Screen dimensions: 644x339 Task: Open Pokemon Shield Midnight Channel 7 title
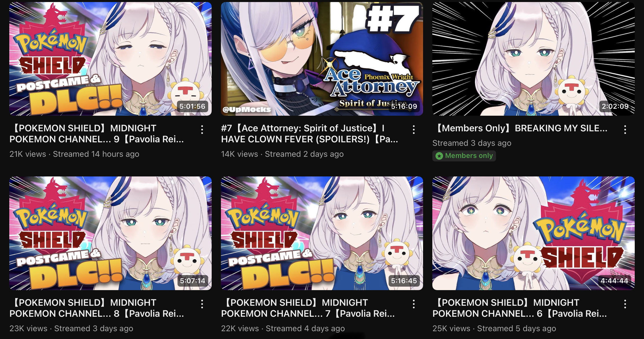[308, 308]
